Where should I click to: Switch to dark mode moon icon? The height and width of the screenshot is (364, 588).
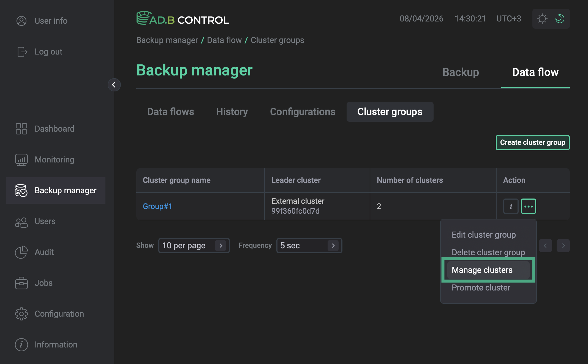pyautogui.click(x=560, y=18)
